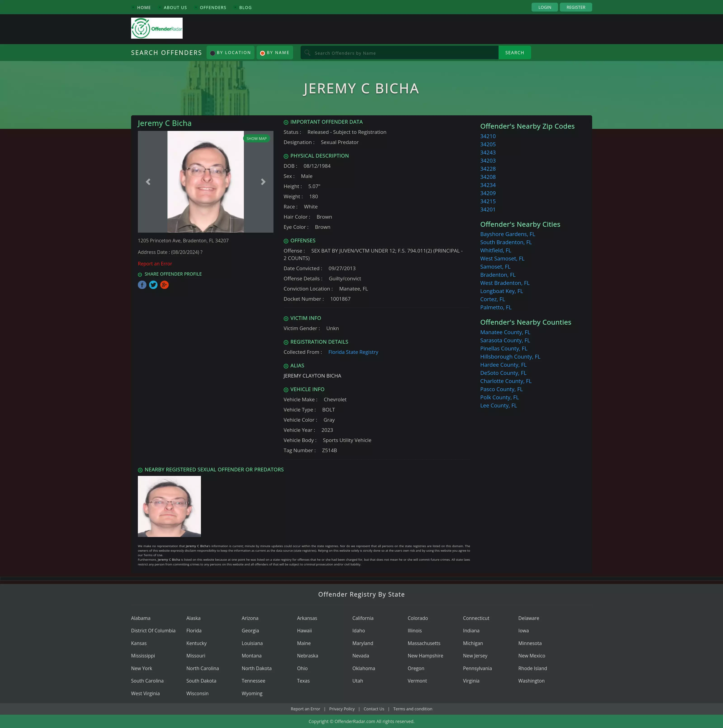Screen dimensions: 723x728
Task: Open District Of Columbia registry link
Action: 153,631
